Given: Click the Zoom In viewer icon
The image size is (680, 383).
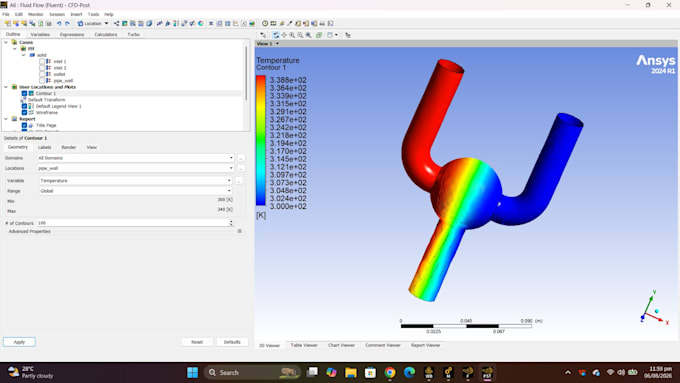Looking at the screenshot, I should point(292,35).
